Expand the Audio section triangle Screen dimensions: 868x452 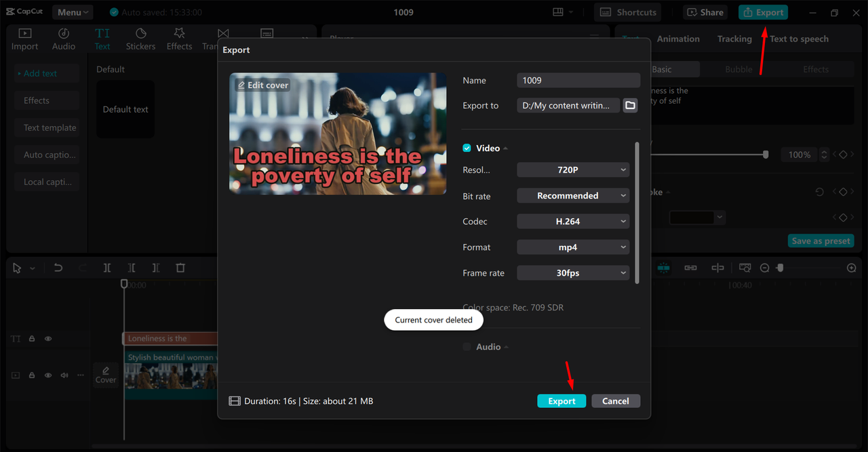click(507, 347)
